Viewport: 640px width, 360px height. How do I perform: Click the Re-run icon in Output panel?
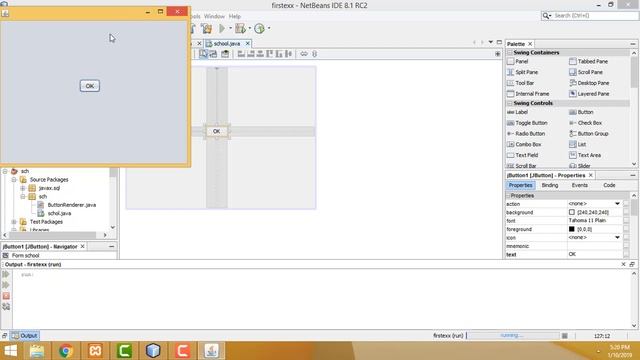pyautogui.click(x=6, y=274)
